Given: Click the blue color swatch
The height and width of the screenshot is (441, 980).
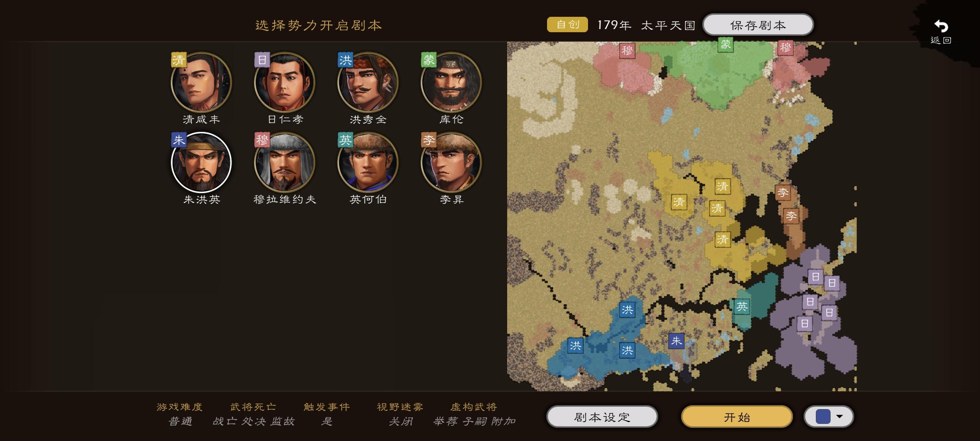Looking at the screenshot, I should (823, 416).
